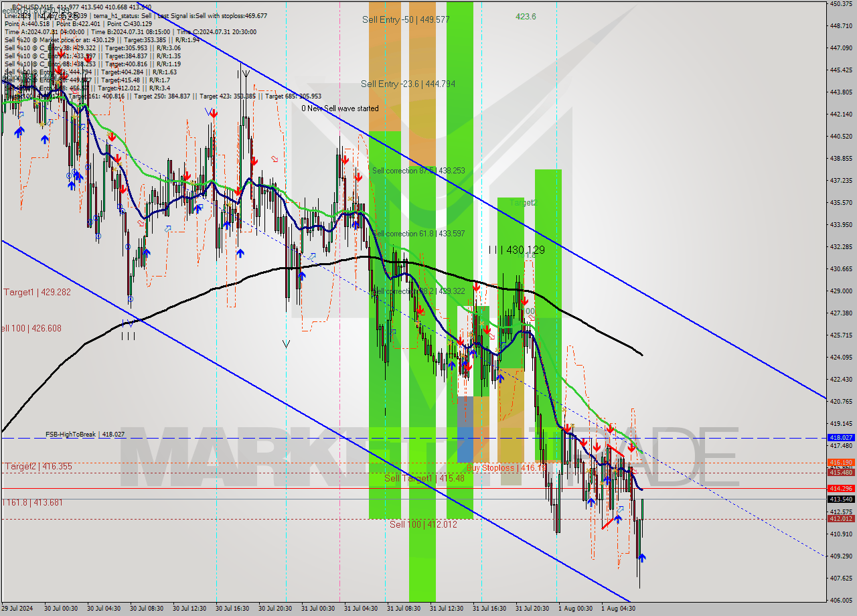Click 'Sell Entry -23.6 | 444.794' label
The height and width of the screenshot is (616, 857).
point(408,84)
